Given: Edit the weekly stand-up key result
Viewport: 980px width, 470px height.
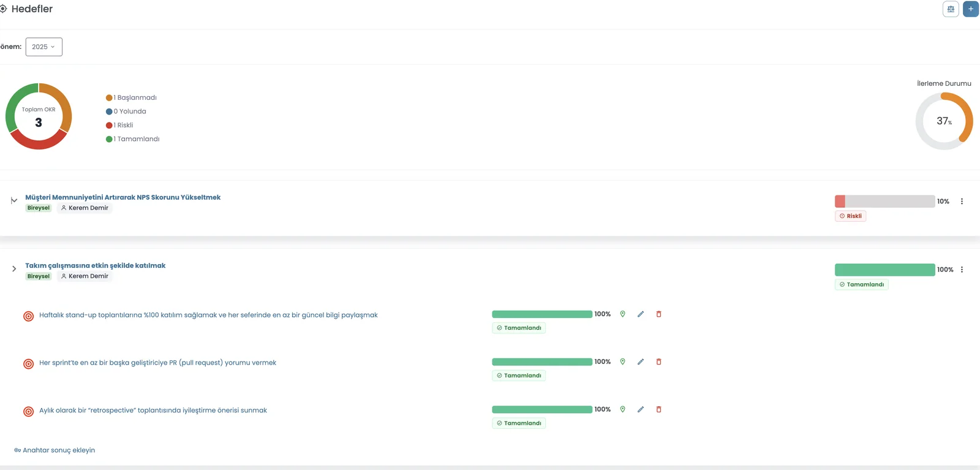Looking at the screenshot, I should [x=641, y=314].
